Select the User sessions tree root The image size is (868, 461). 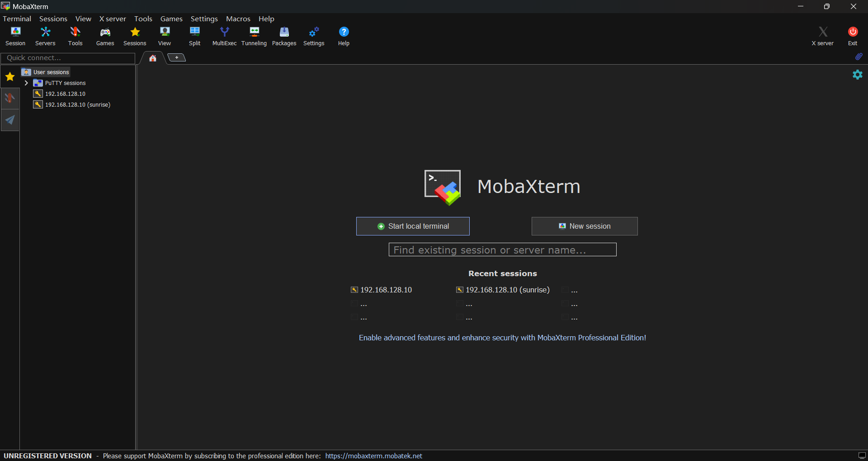51,72
